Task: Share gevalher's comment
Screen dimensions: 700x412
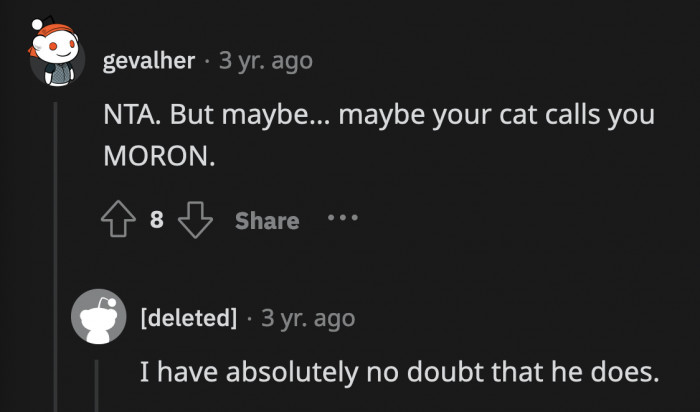Action: pyautogui.click(x=267, y=221)
